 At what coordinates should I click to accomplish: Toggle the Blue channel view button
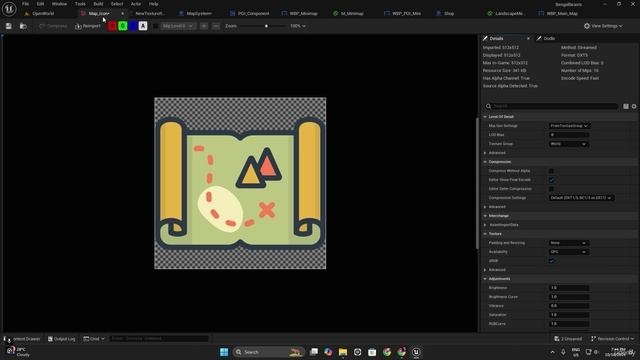click(x=133, y=26)
